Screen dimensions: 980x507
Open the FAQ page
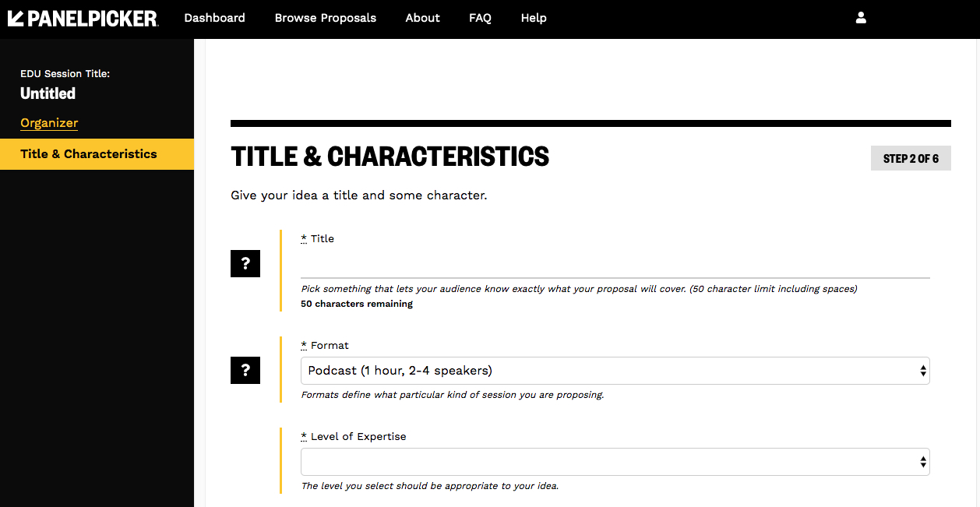(480, 18)
